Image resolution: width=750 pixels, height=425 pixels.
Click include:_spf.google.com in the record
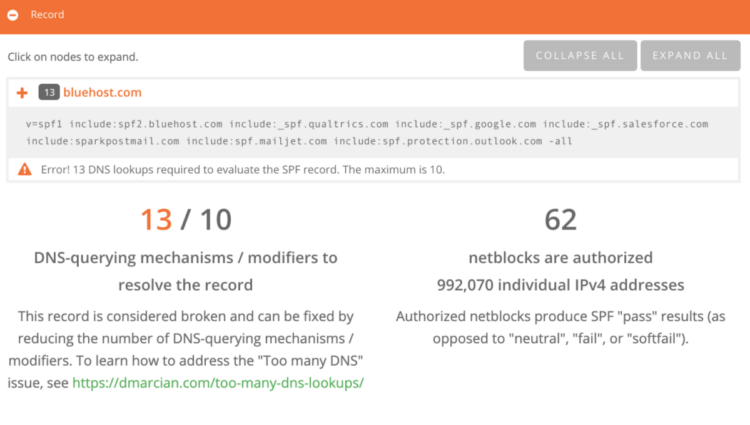click(x=465, y=124)
